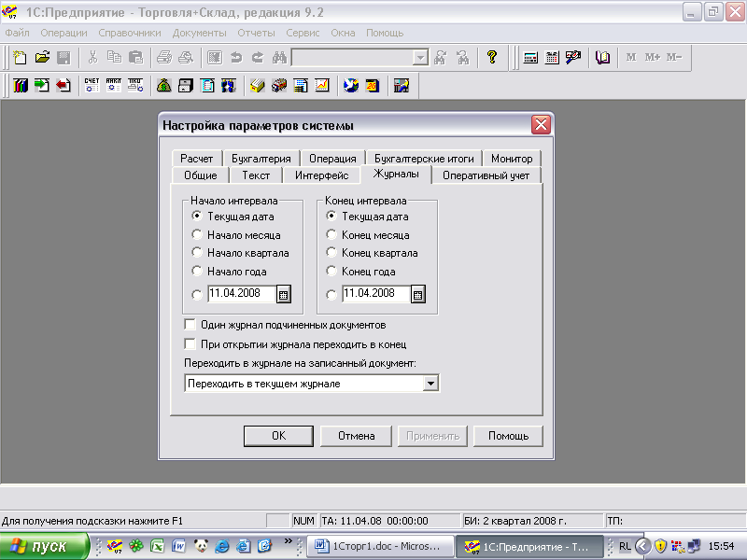Select Начало месяца radio button
Image resolution: width=747 pixels, height=560 pixels.
click(197, 234)
